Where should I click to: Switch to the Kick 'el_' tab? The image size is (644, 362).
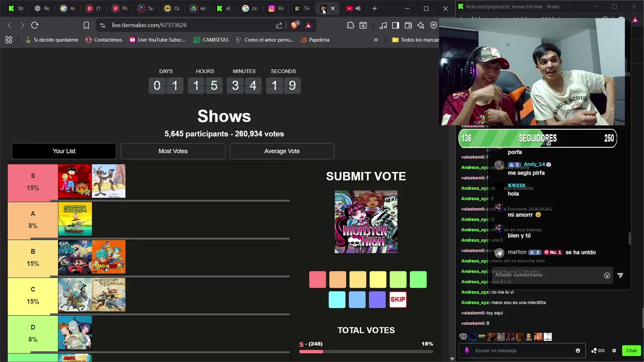click(224, 9)
